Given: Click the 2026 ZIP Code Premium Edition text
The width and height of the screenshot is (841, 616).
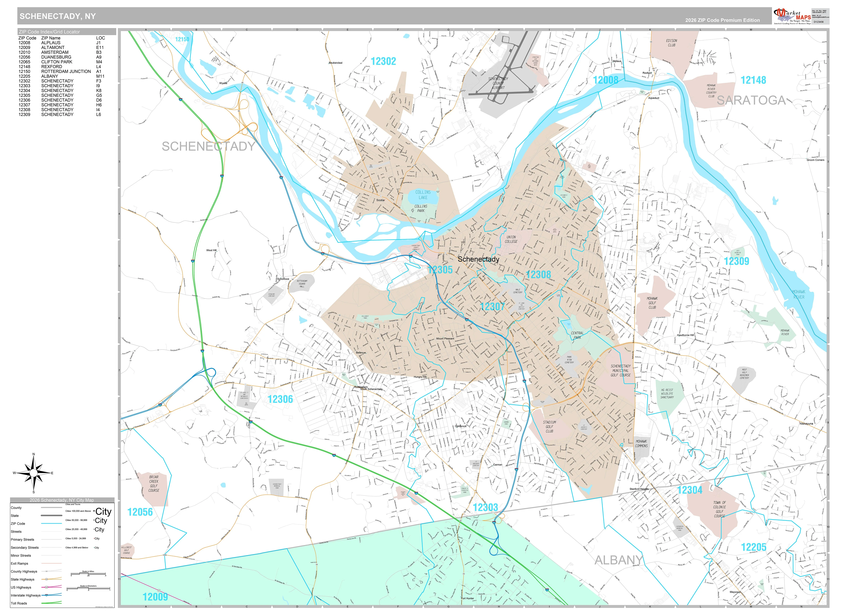Looking at the screenshot, I should pyautogui.click(x=722, y=20).
